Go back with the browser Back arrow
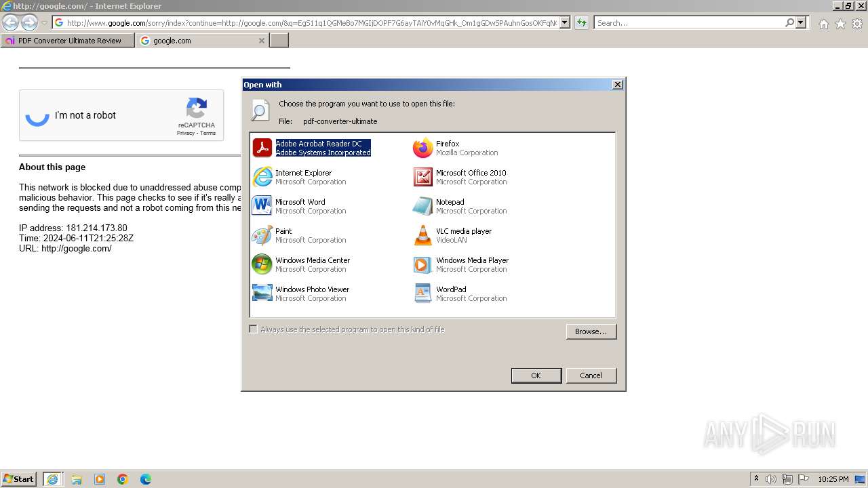Screen dimensions: 868x488 tap(10, 23)
